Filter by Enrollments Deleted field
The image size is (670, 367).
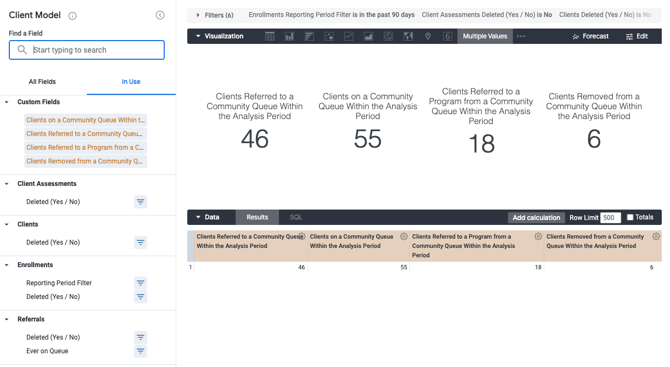point(140,297)
